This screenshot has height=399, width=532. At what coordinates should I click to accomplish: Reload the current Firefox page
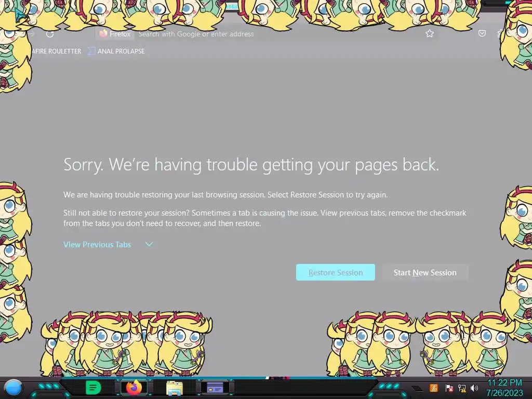coord(50,34)
